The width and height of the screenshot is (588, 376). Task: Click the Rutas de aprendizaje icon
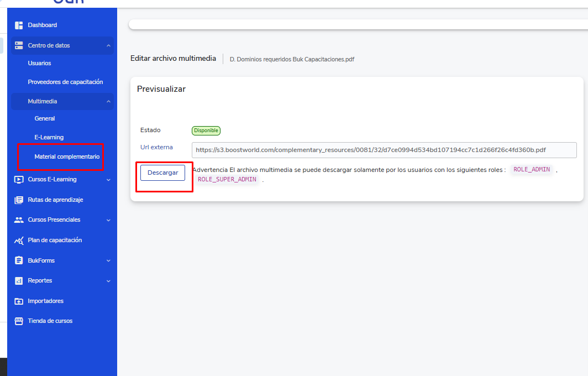[x=19, y=200]
